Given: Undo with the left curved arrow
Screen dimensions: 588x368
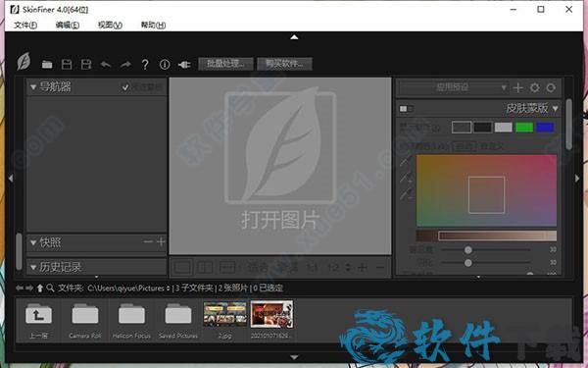Looking at the screenshot, I should tap(106, 65).
